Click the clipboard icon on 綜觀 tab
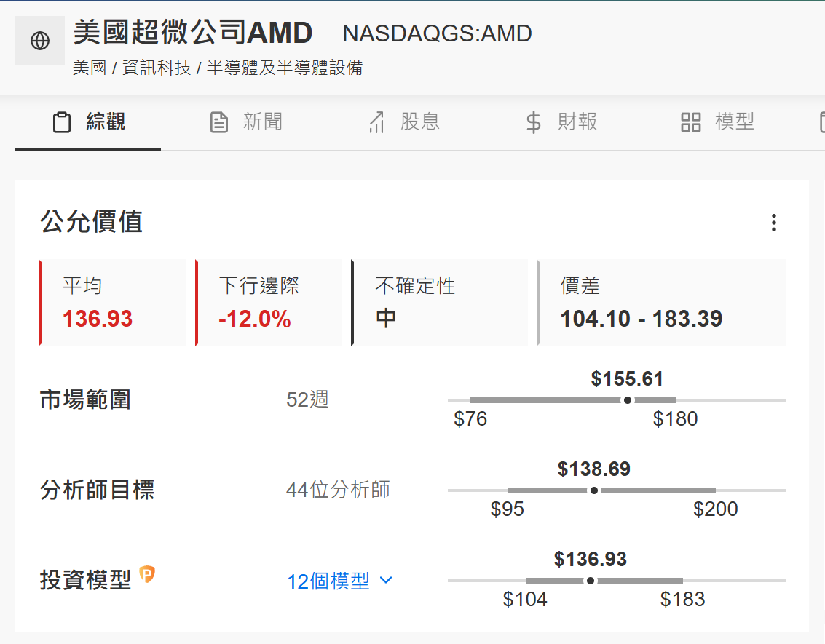 tap(62, 122)
